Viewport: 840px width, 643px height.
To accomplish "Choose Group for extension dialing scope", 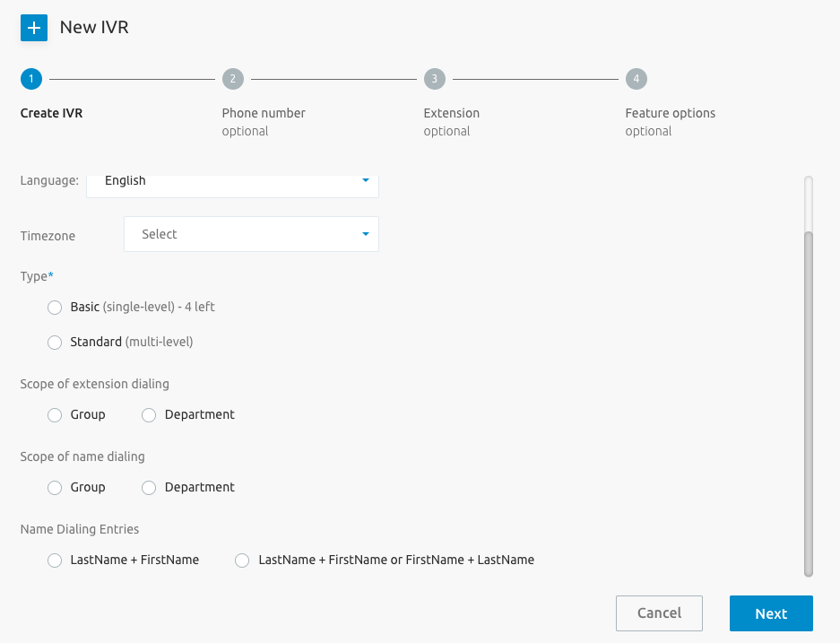I will (x=54, y=414).
